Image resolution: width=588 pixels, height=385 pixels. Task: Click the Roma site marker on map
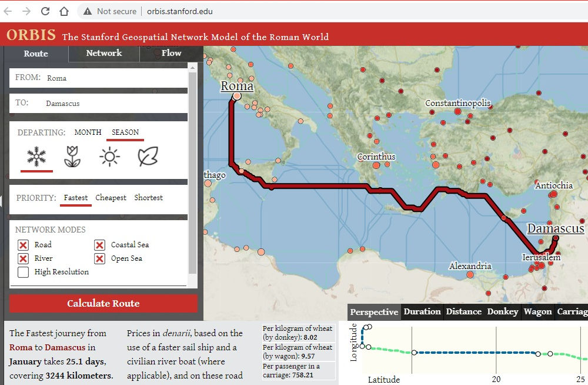(x=236, y=96)
